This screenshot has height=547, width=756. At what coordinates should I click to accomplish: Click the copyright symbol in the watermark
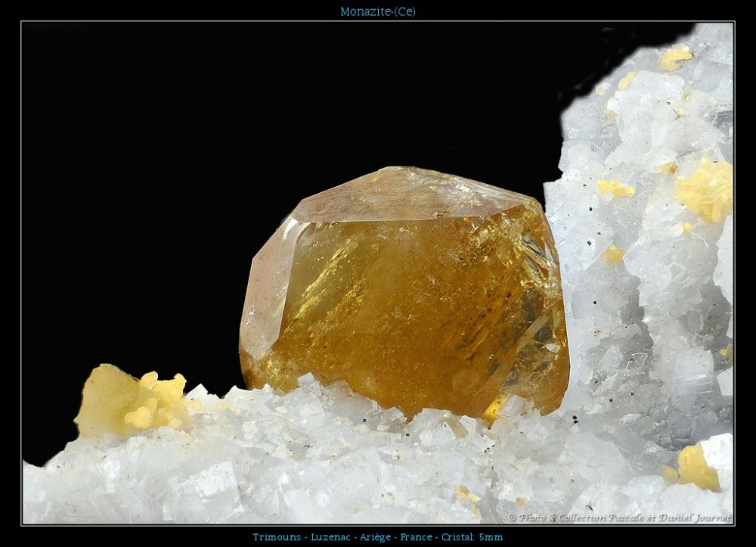pyautogui.click(x=512, y=518)
